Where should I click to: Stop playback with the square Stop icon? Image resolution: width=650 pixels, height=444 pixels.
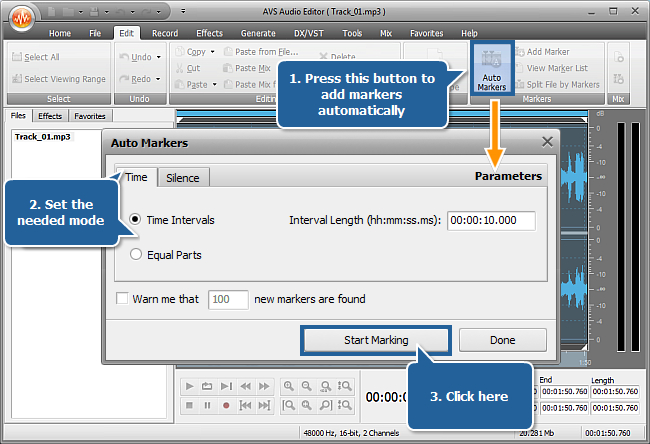pyautogui.click(x=189, y=405)
